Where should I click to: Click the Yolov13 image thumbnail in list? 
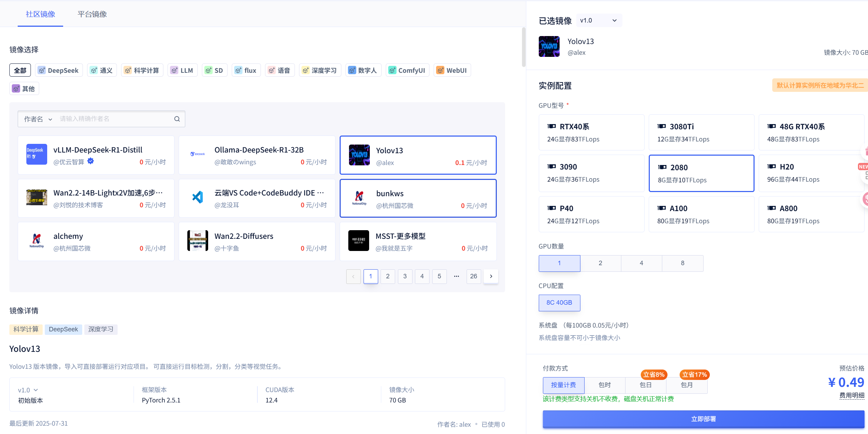point(359,155)
